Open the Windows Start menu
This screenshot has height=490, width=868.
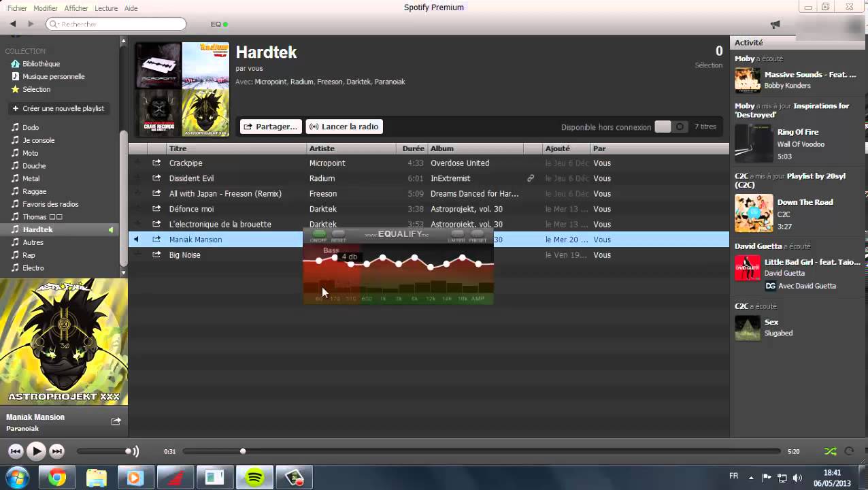click(17, 478)
